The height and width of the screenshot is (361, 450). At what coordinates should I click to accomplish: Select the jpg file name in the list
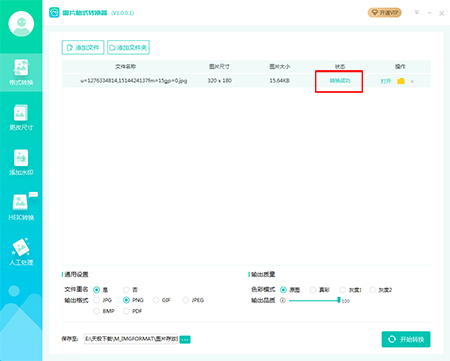pos(134,81)
